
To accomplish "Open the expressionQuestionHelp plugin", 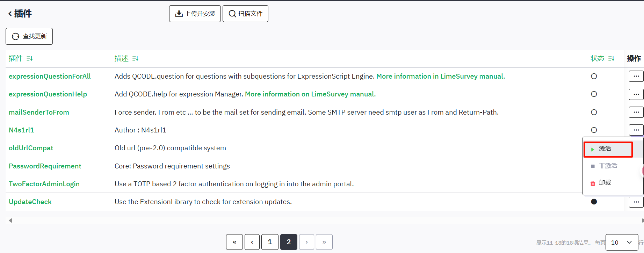I will (48, 94).
